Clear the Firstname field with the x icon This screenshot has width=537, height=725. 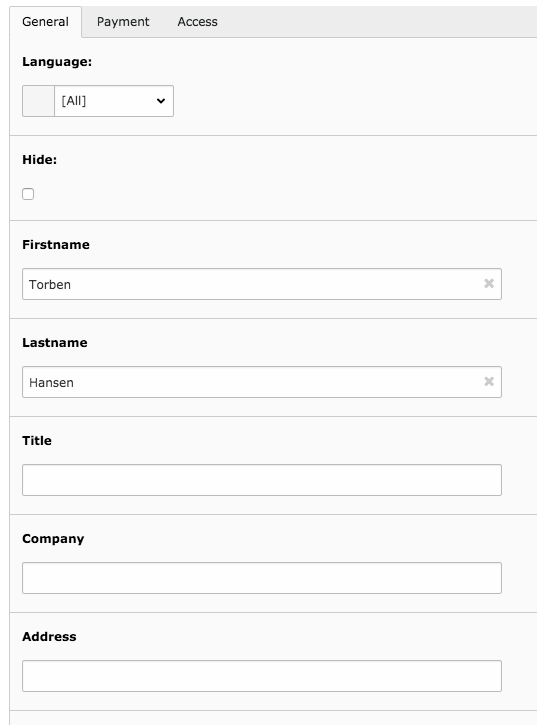pos(489,283)
